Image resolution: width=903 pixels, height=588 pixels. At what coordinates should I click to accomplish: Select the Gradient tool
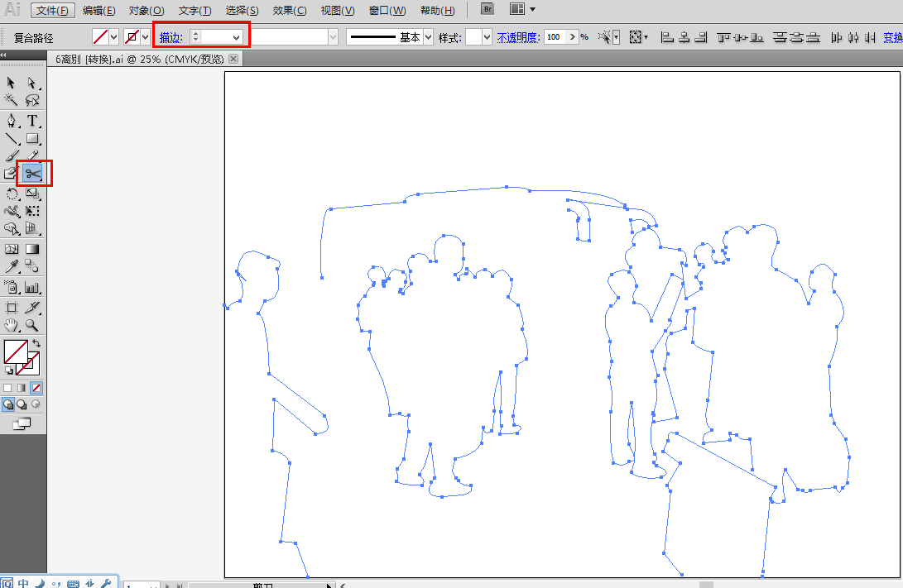[x=31, y=249]
